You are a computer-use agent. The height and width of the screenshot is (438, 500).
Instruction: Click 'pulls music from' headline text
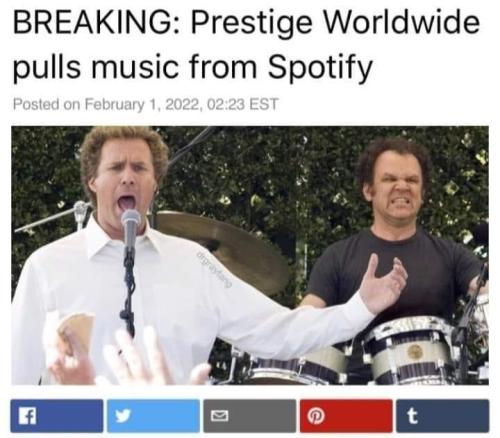coord(135,67)
